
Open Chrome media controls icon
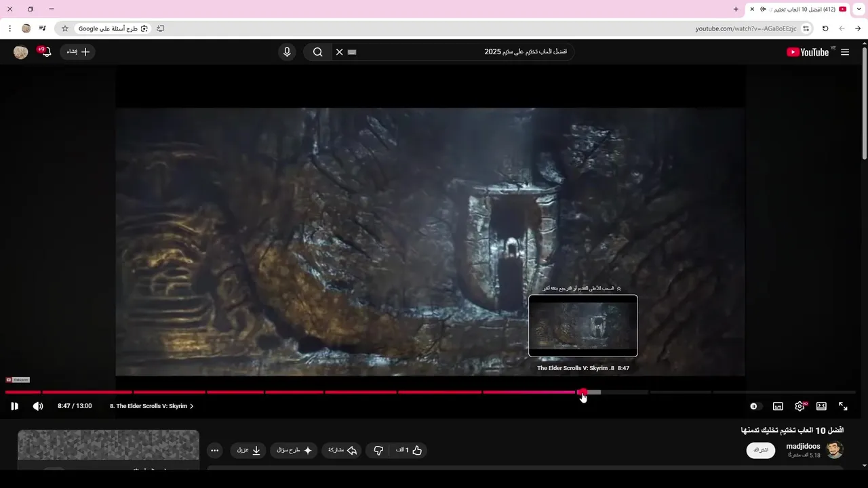pos(43,28)
